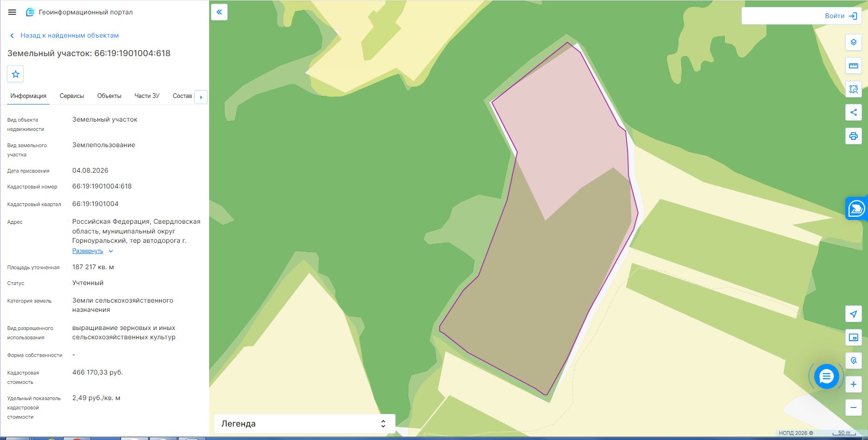Select the ruler measurement tool
This screenshot has width=868, height=440.
click(853, 66)
